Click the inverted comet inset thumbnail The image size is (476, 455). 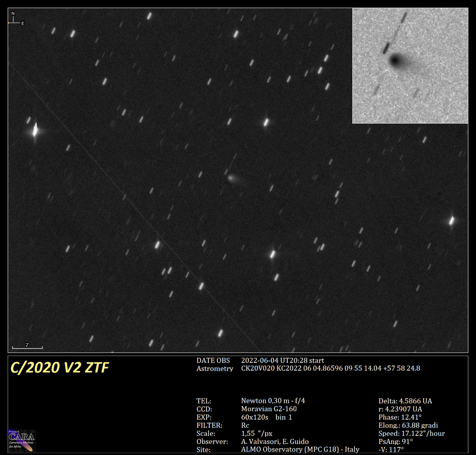410,66
